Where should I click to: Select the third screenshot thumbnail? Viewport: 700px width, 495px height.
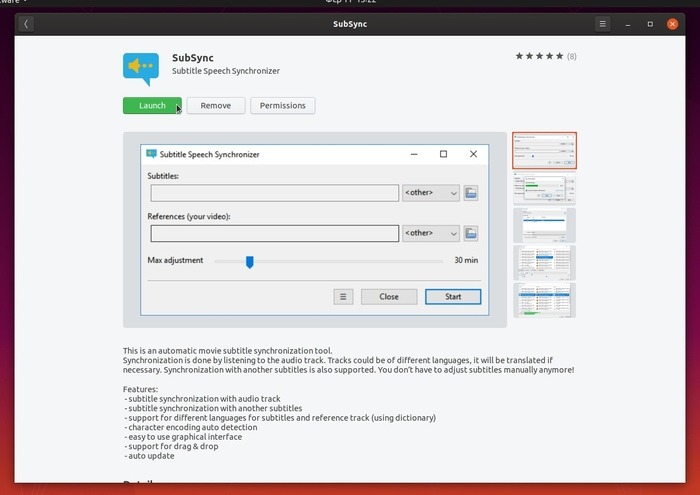(x=544, y=225)
